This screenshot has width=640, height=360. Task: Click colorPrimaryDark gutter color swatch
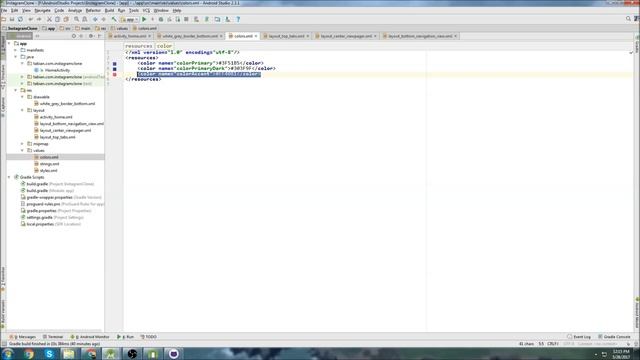point(115,69)
